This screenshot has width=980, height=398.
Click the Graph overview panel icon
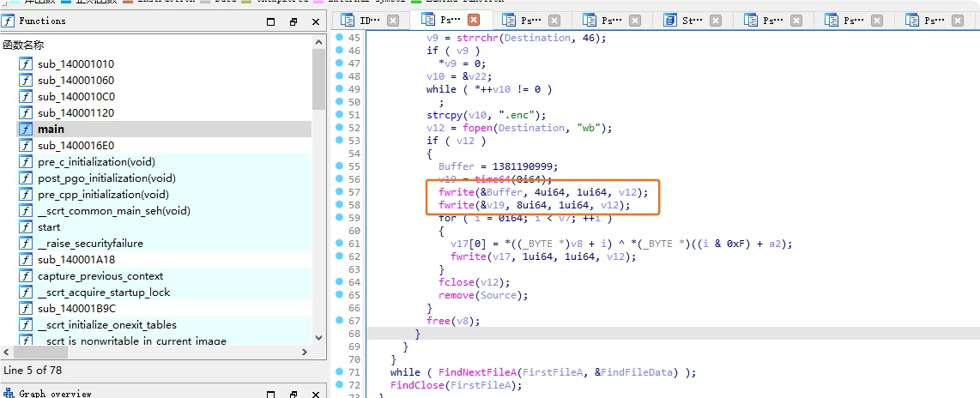pos(8,394)
